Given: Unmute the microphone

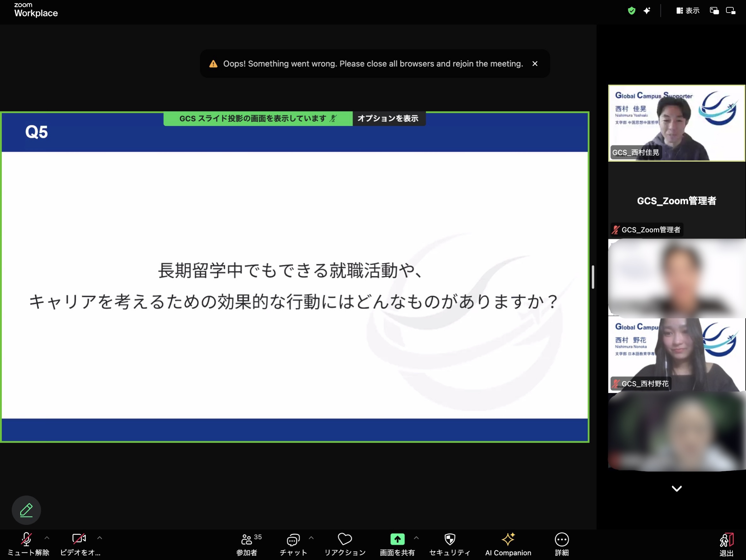Looking at the screenshot, I should tap(26, 539).
